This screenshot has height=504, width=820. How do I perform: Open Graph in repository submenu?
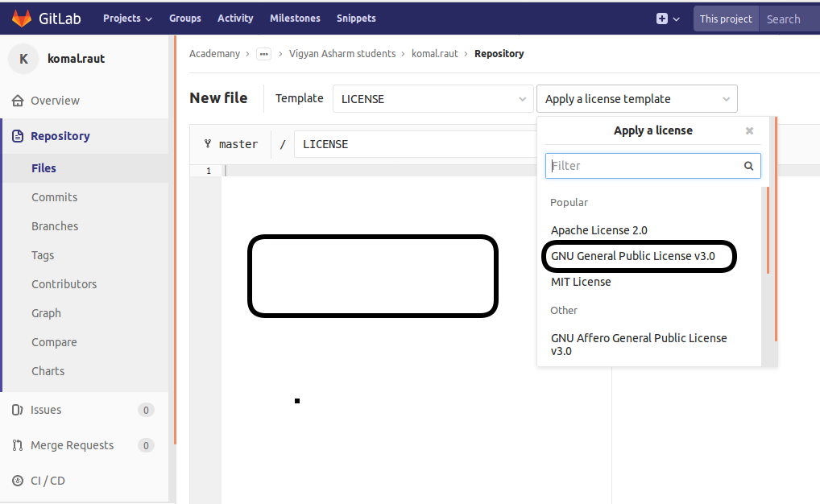tap(46, 313)
